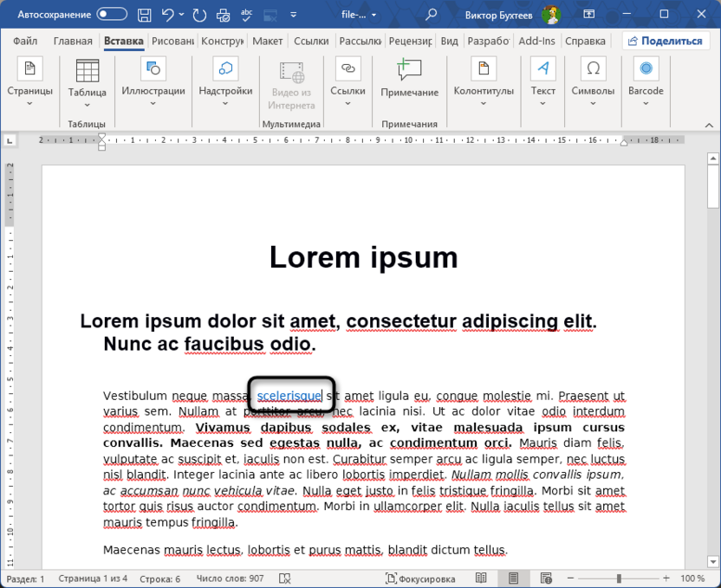Click the Lorem ipsum title heading
The width and height of the screenshot is (721, 588).
click(363, 257)
